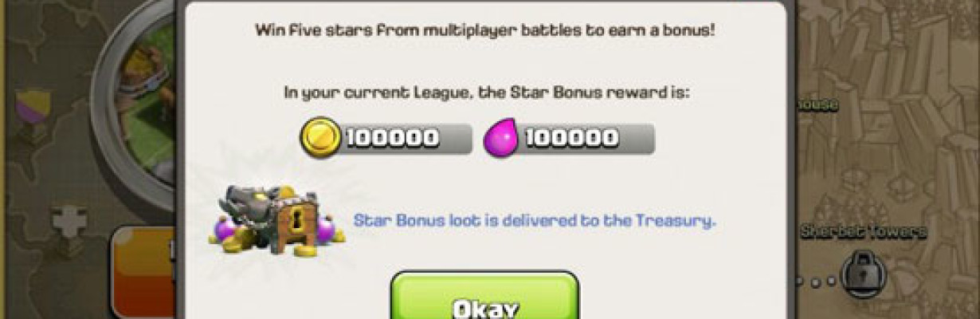Image resolution: width=980 pixels, height=319 pixels.
Task: Tap the treasure chest loot icon
Action: pos(276,219)
